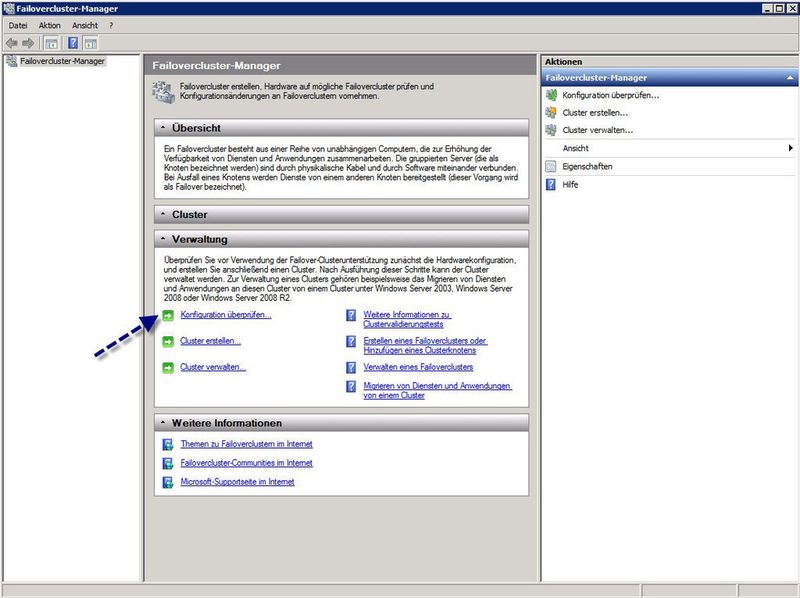This screenshot has height=598, width=800.
Task: Expand the Cluster section
Action: tap(163, 214)
